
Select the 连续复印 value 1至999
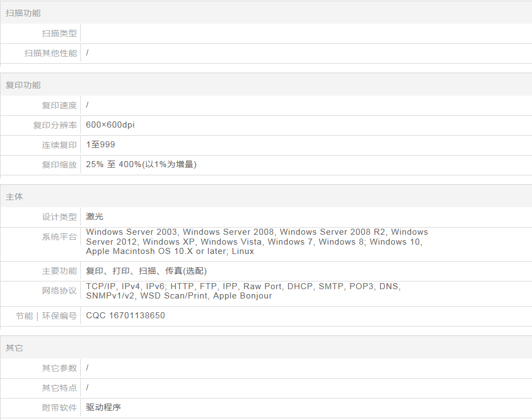(x=101, y=145)
